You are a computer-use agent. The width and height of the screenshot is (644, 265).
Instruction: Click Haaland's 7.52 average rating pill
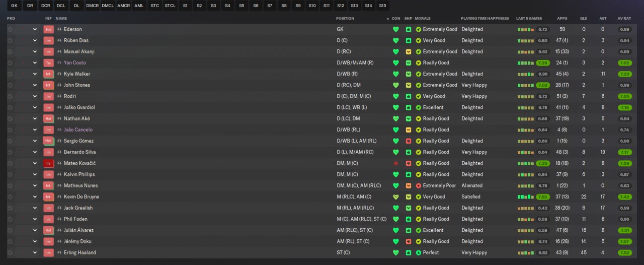point(624,252)
